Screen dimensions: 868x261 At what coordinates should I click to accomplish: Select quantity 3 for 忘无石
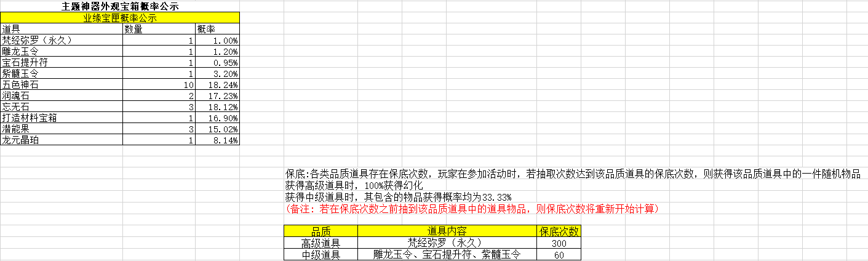click(x=159, y=106)
